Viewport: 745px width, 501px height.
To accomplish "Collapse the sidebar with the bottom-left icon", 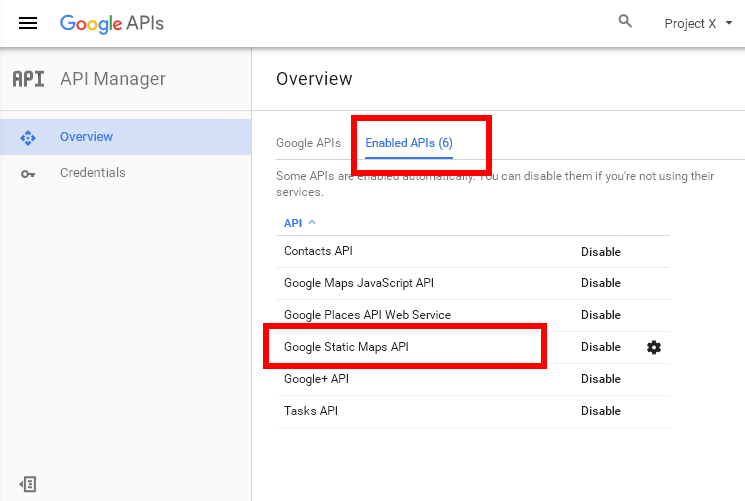I will [28, 484].
